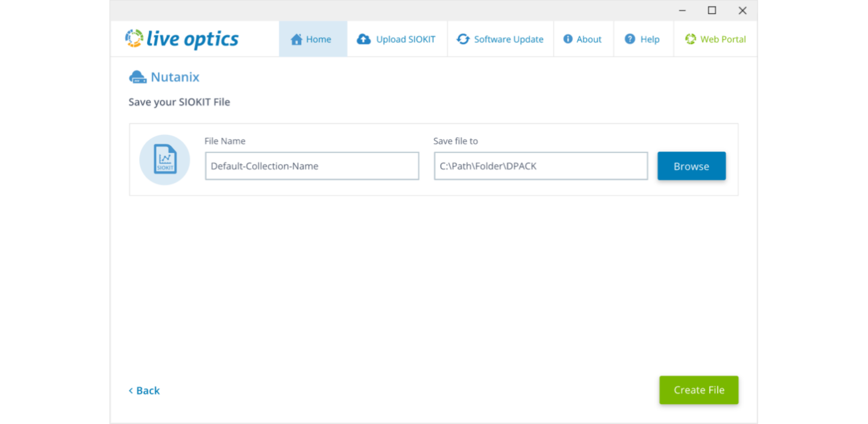Click the About info icon
This screenshot has height=424, width=868.
(x=568, y=39)
